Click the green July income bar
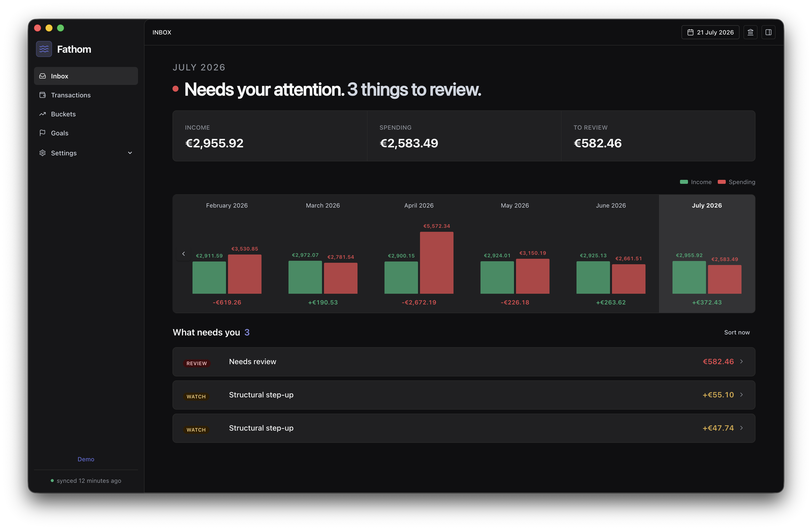This screenshot has height=530, width=812. (689, 277)
